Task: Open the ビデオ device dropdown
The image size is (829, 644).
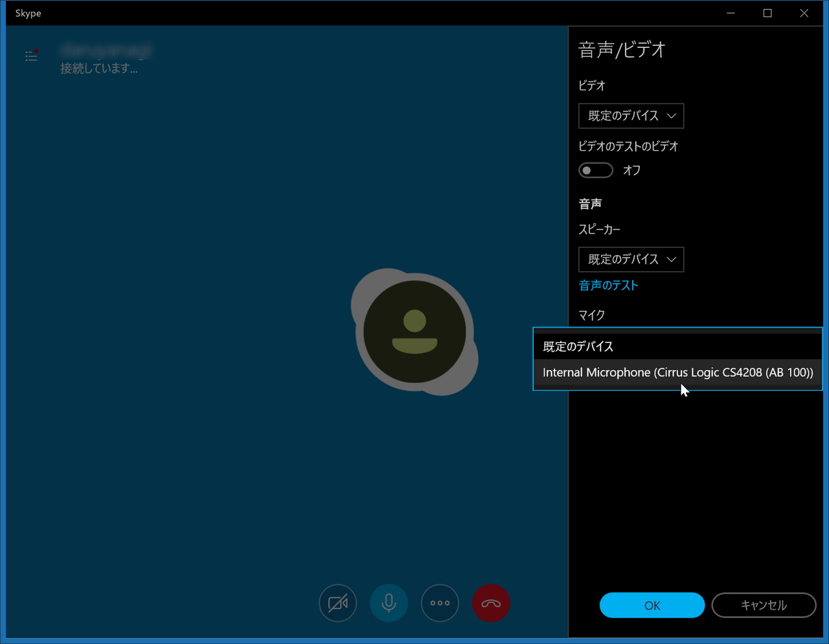Action: [x=631, y=116]
